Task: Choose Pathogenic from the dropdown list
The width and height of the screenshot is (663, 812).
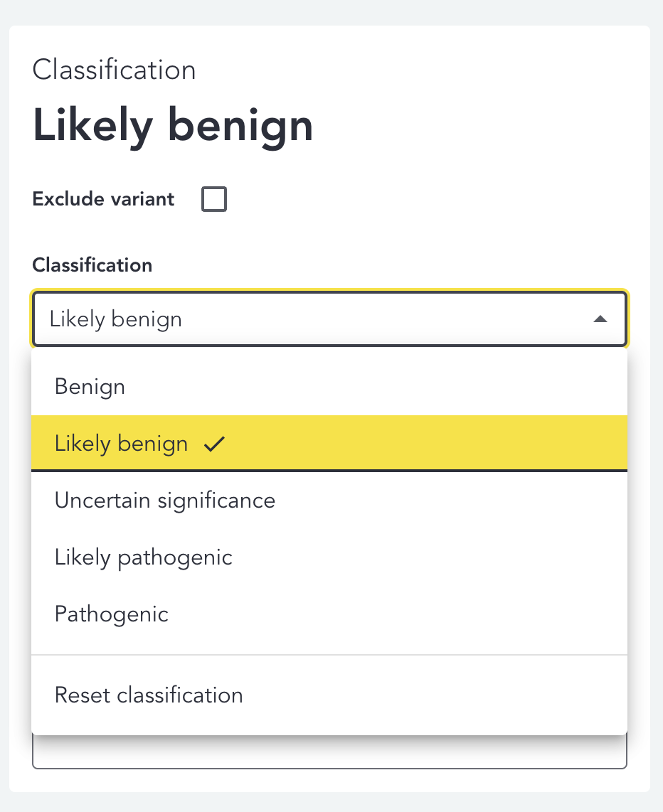Action: (112, 614)
